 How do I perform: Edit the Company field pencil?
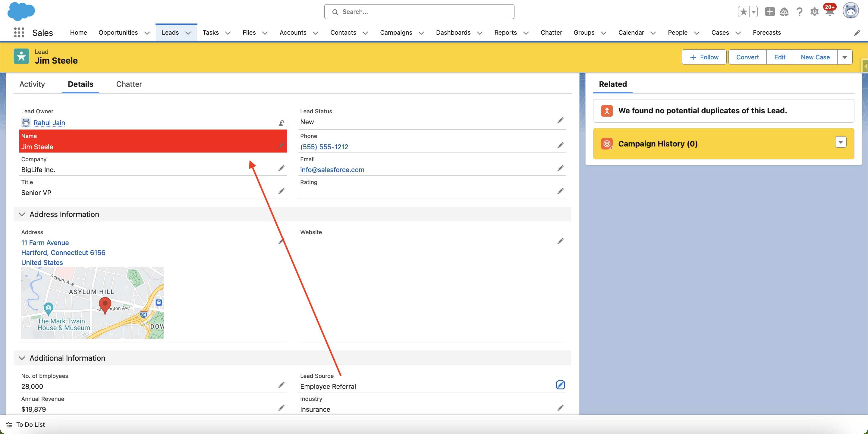click(281, 168)
